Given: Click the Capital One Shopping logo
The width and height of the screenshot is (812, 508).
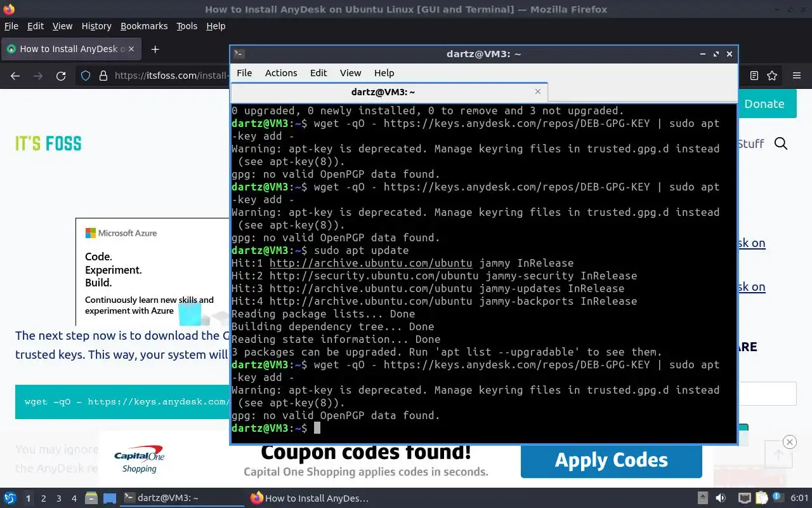Looking at the screenshot, I should 140,460.
